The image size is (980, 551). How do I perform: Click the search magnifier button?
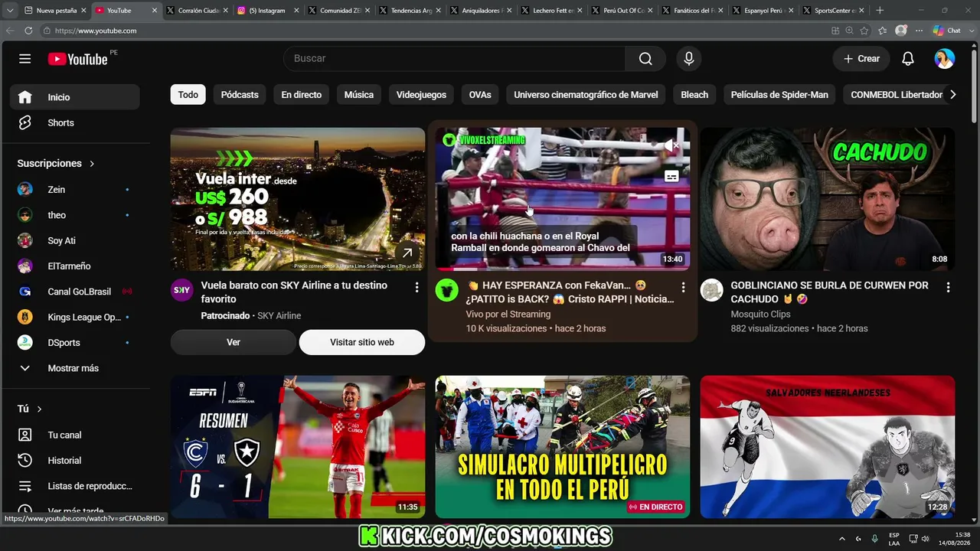645,59
